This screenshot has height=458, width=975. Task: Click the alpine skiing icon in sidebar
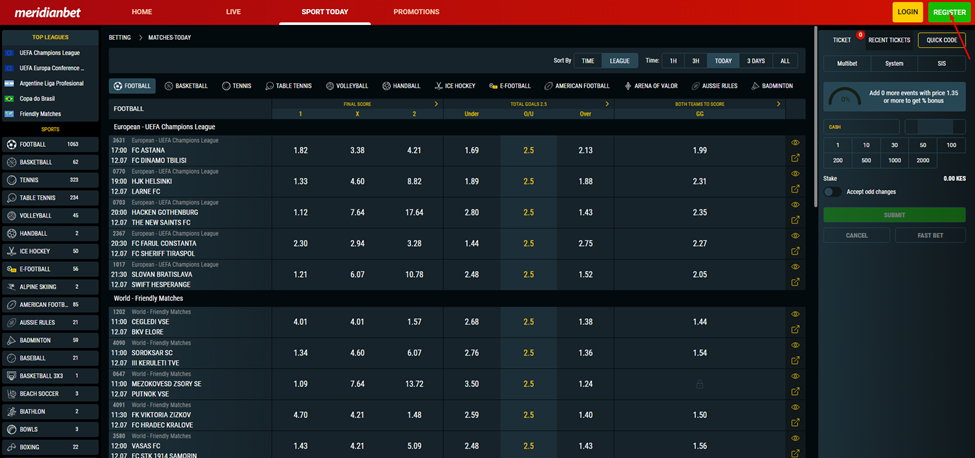(11, 287)
